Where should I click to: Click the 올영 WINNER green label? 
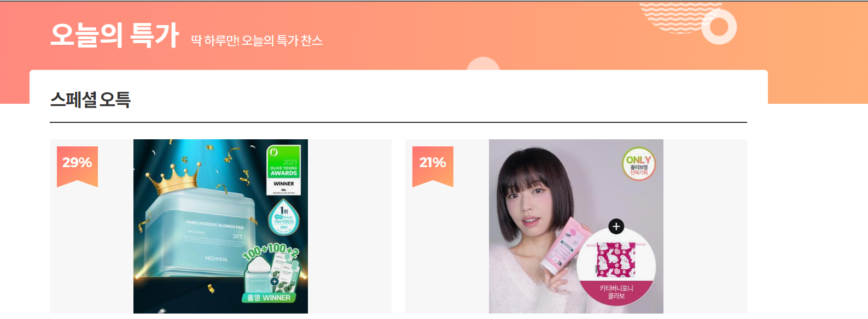269,298
